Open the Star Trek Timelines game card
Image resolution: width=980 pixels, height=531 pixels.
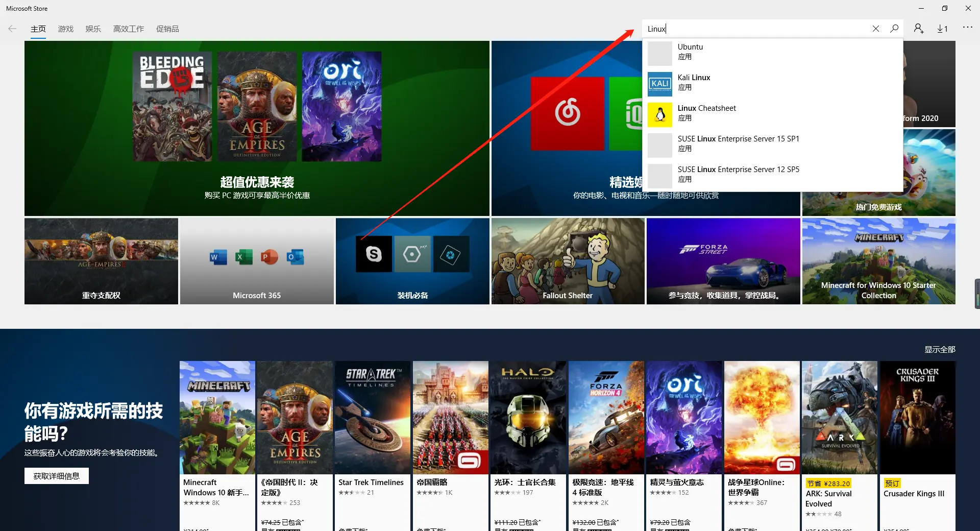tap(373, 446)
